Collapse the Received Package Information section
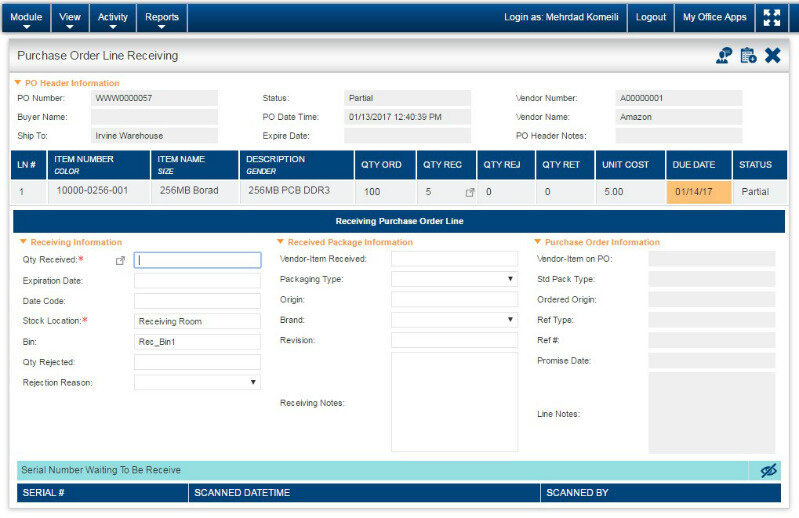The height and width of the screenshot is (518, 799). tap(280, 242)
